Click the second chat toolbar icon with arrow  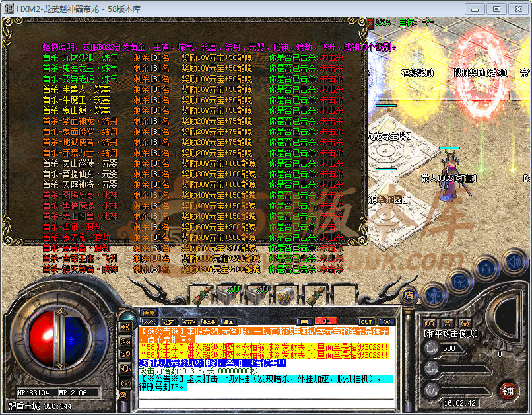[x=169, y=322]
